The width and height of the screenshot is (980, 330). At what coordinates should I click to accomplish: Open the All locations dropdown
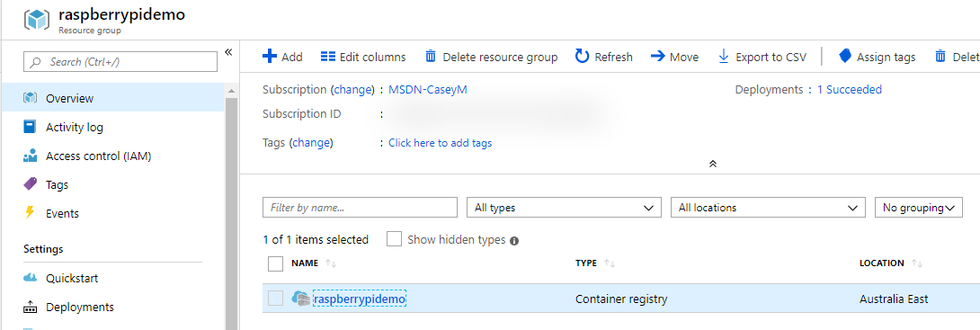(768, 208)
